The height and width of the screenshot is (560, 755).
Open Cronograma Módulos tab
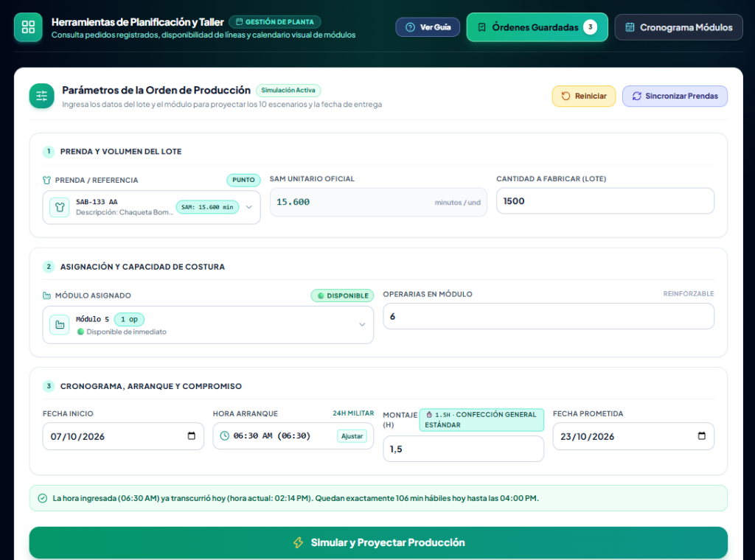pos(678,27)
